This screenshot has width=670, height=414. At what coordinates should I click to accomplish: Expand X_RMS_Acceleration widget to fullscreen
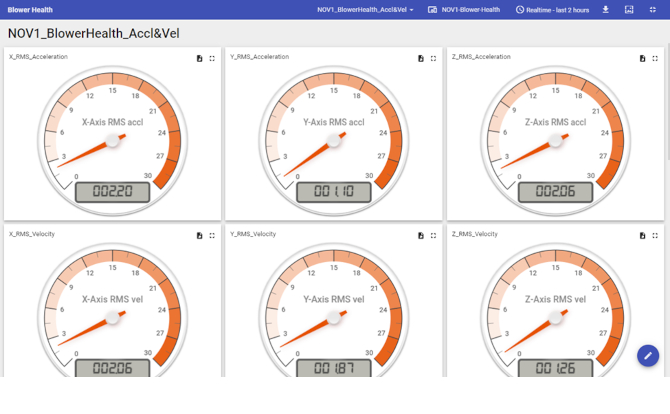click(212, 58)
